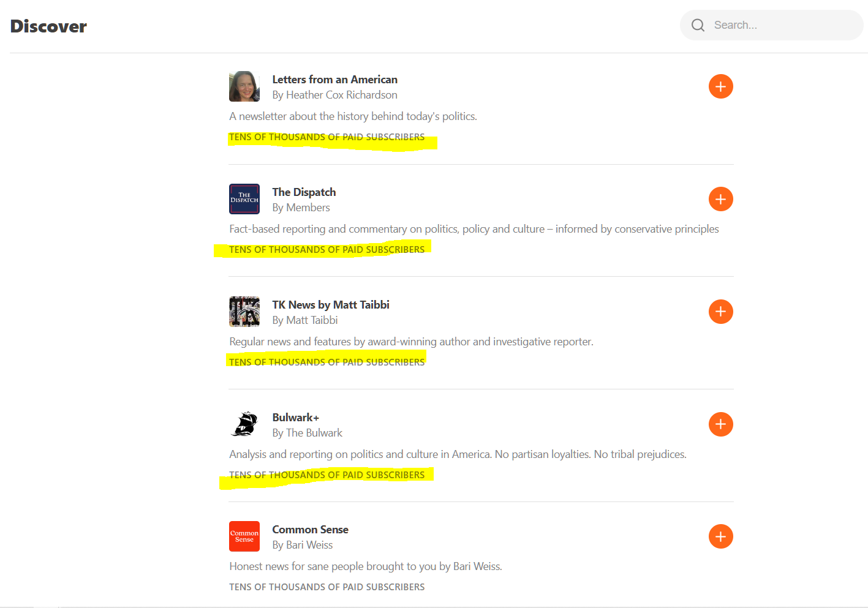This screenshot has width=868, height=608.
Task: Click the red Common Sense logo
Action: (244, 536)
